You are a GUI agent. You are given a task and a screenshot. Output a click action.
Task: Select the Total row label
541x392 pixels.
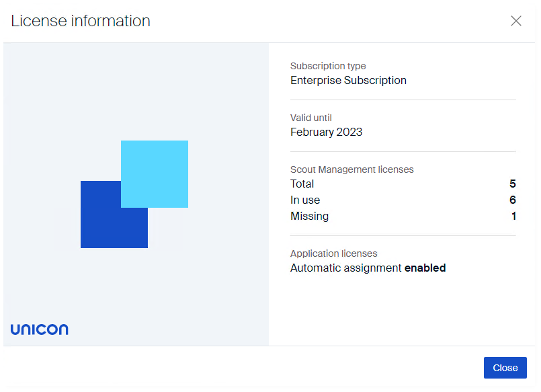point(302,184)
